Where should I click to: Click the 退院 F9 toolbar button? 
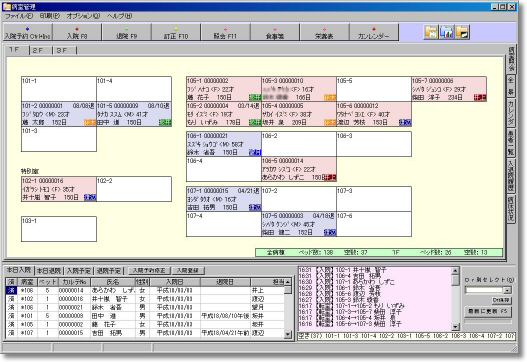(x=126, y=32)
